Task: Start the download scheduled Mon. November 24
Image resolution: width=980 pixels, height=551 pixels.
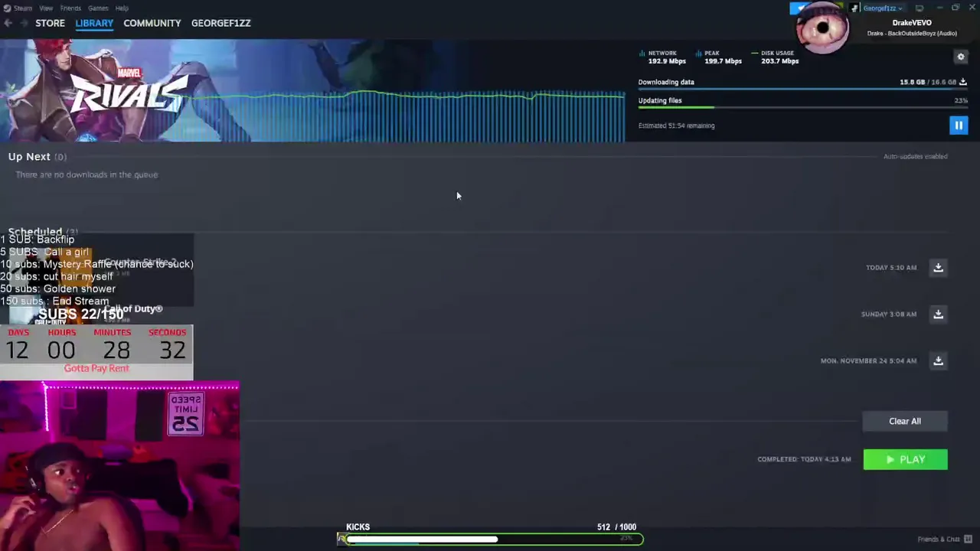Action: point(938,360)
